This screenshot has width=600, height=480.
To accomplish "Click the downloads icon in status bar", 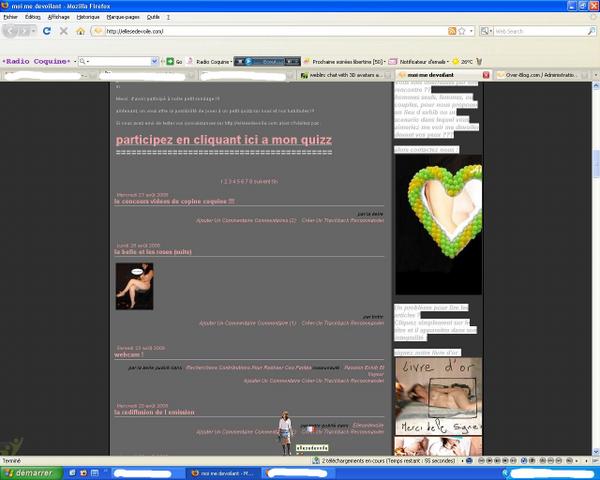I will pyautogui.click(x=316, y=460).
